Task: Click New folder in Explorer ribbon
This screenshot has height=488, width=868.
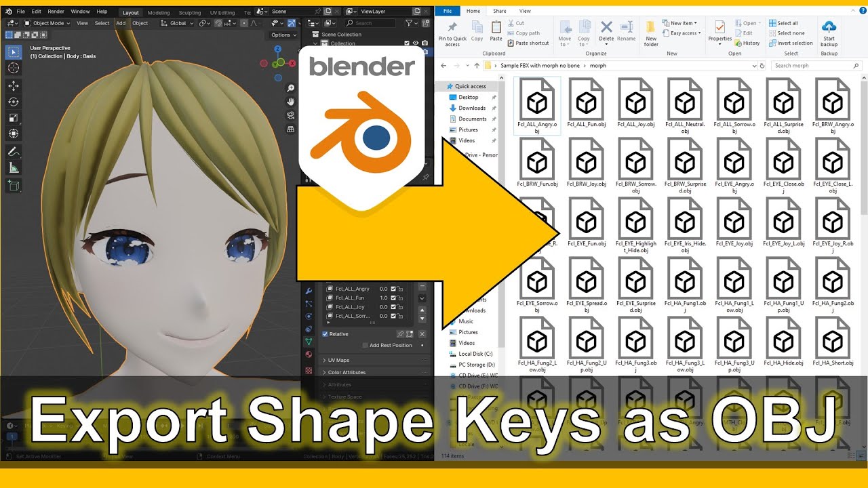Action: 651,34
